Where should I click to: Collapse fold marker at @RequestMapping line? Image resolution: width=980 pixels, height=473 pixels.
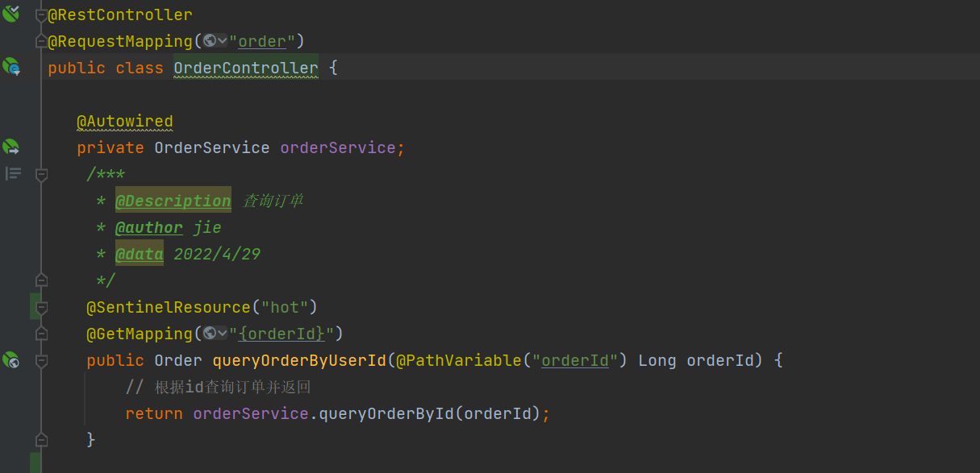point(41,41)
